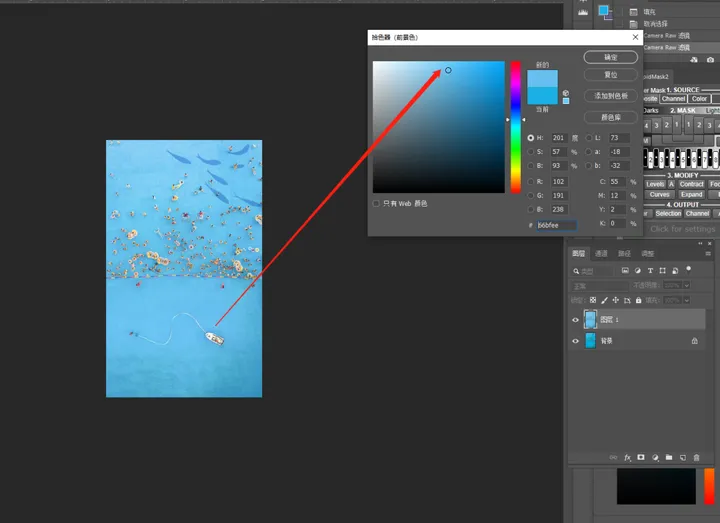Screen dimensions: 720x523
Task: Click the 新的 new color swatch
Action: (542, 79)
